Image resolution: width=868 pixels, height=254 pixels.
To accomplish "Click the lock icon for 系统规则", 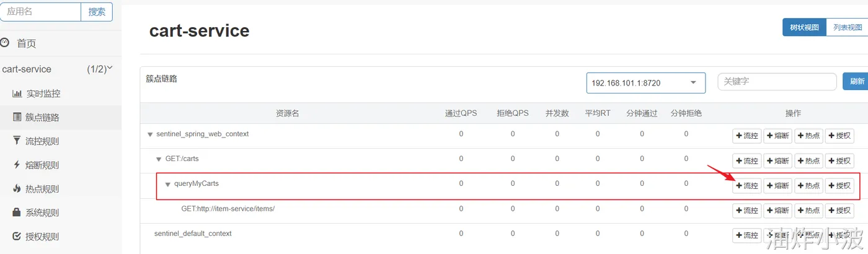I will pyautogui.click(x=17, y=212).
